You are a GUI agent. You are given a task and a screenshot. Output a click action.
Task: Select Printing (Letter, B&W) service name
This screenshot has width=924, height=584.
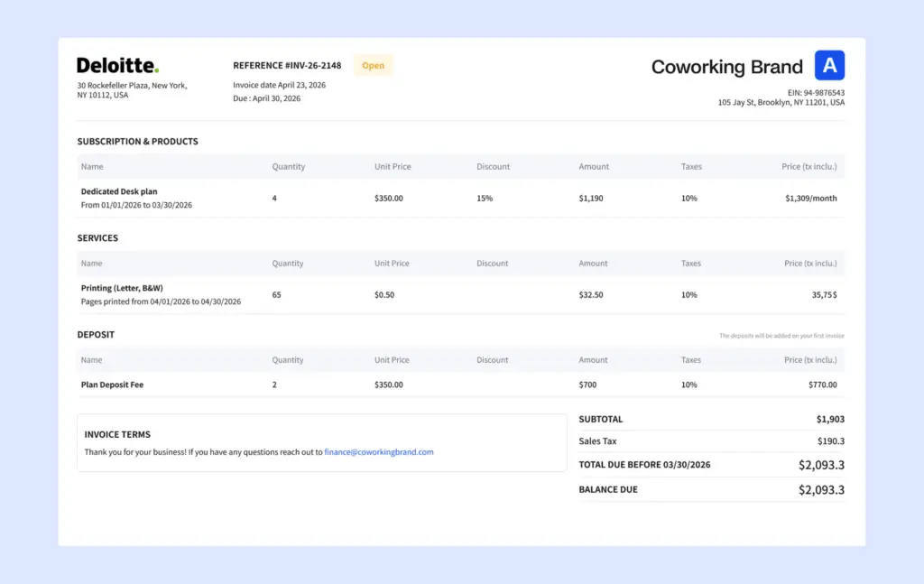pyautogui.click(x=122, y=288)
